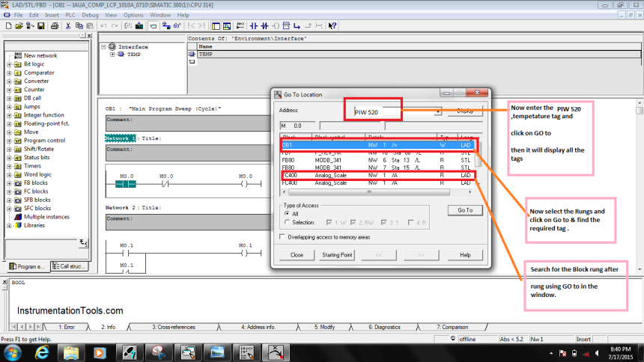644x362 pixels.
Task: Click the Copy toolbar icon
Action: pos(79,26)
